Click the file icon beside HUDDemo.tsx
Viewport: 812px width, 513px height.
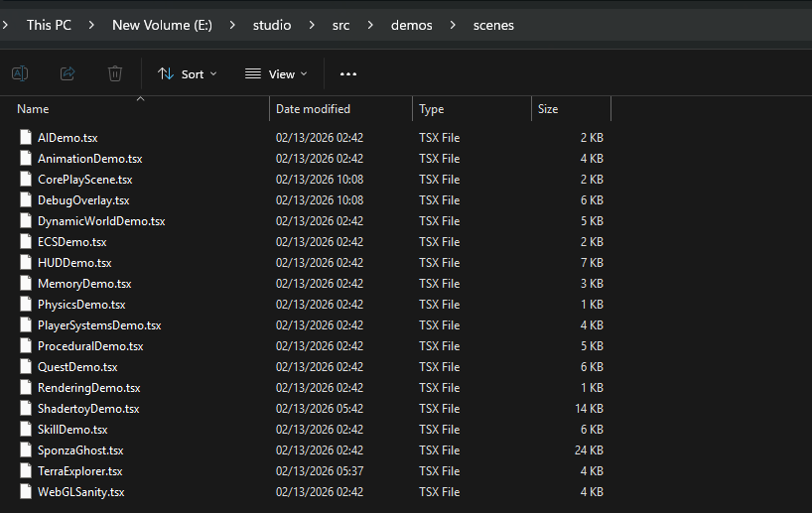[x=26, y=263]
